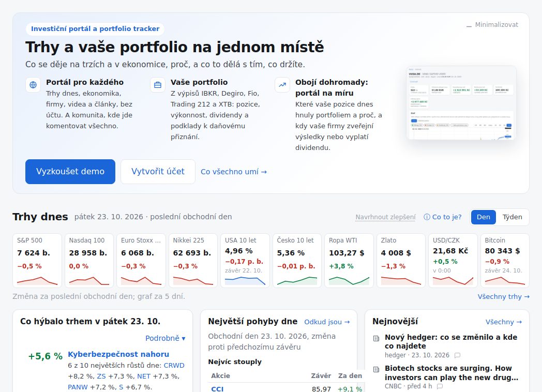The width and height of the screenshot is (542, 392).
Task: Open the Zlato market card
Action: (x=401, y=261)
